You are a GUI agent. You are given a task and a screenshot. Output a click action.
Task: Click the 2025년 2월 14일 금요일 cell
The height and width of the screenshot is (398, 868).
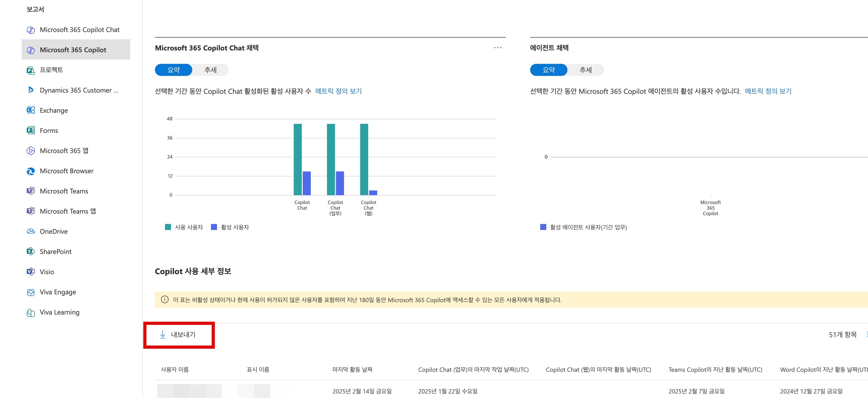[362, 391]
